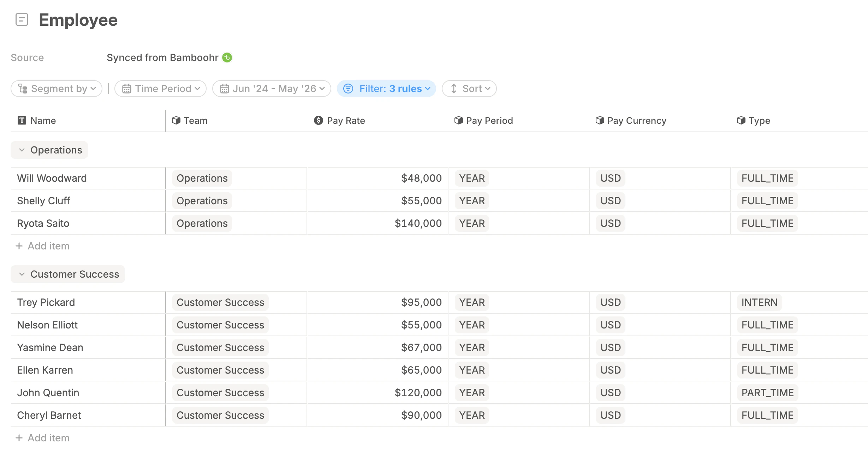
Task: Click the cube icon on the Pay Currency column
Action: point(599,120)
